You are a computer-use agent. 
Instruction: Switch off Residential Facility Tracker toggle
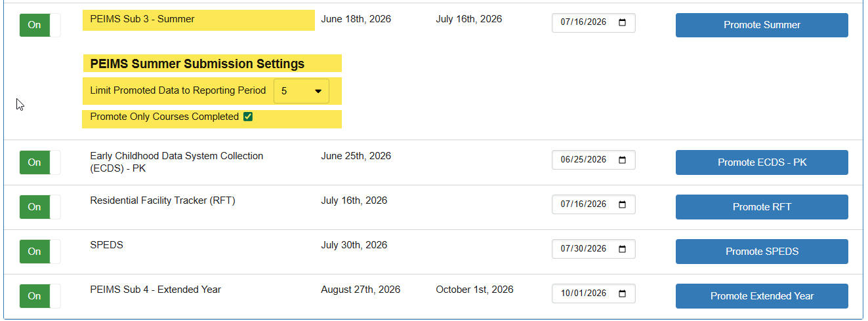pos(39,207)
